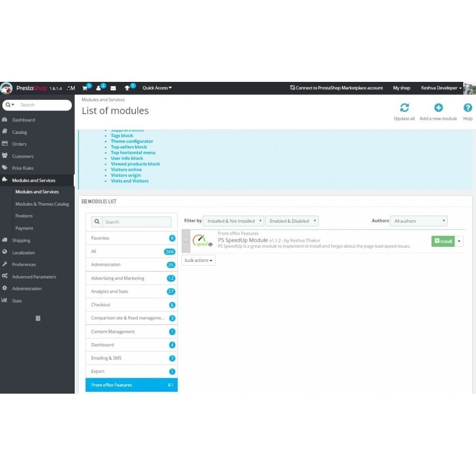Select Front office Features category

pyautogui.click(x=131, y=385)
